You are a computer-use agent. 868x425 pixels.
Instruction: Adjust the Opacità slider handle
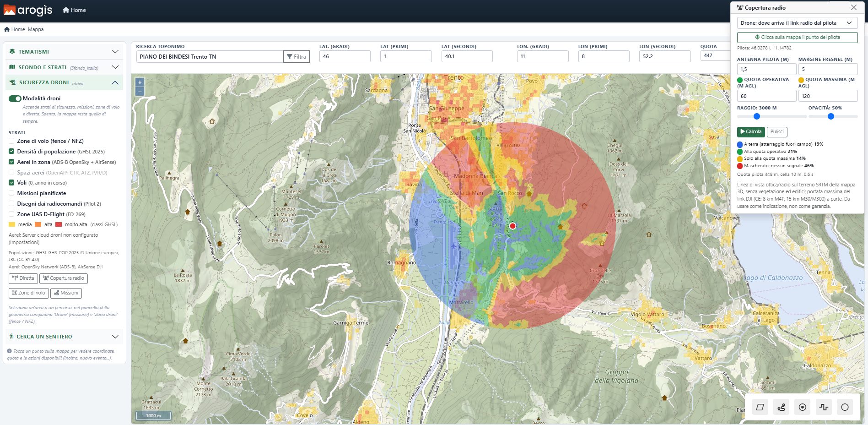tap(831, 116)
